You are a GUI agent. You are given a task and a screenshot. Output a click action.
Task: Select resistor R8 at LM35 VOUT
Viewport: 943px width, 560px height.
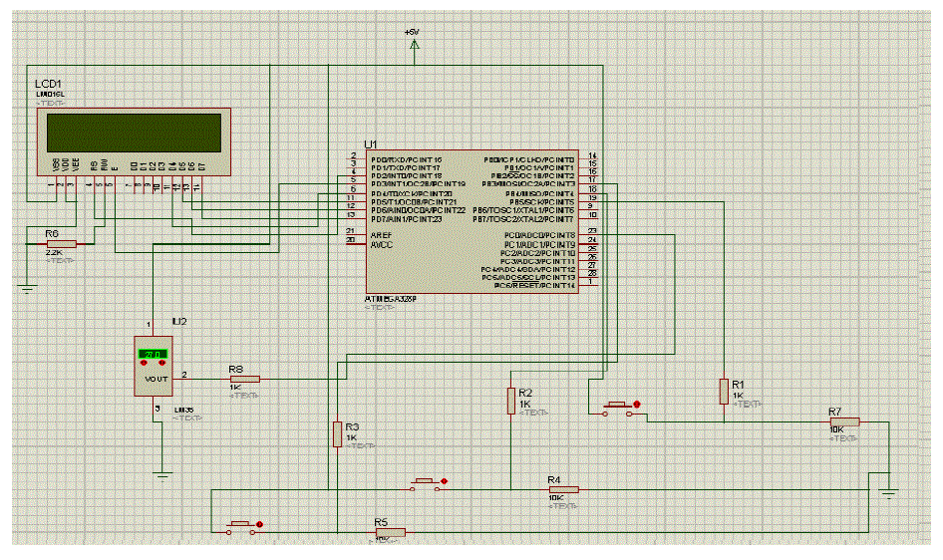(x=244, y=379)
